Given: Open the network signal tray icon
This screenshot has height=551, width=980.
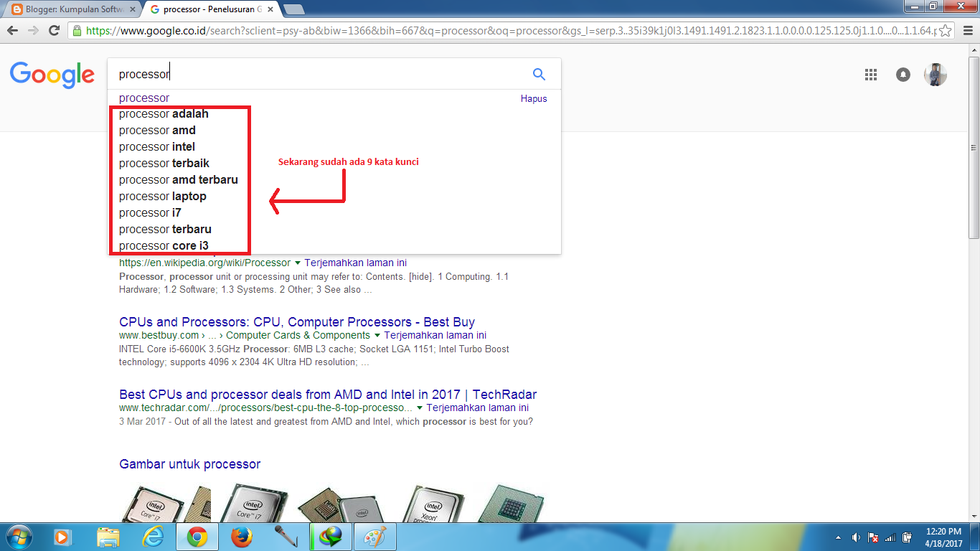Looking at the screenshot, I should [x=890, y=537].
